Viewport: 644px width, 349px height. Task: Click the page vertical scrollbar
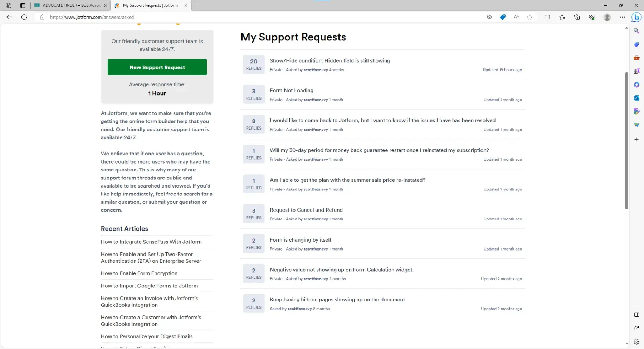[x=626, y=140]
